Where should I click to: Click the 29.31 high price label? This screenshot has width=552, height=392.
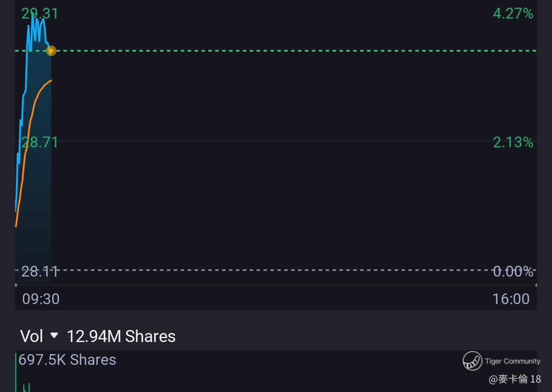(x=40, y=13)
